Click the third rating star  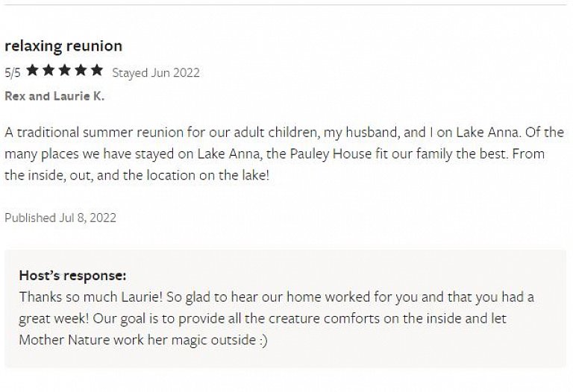point(65,70)
